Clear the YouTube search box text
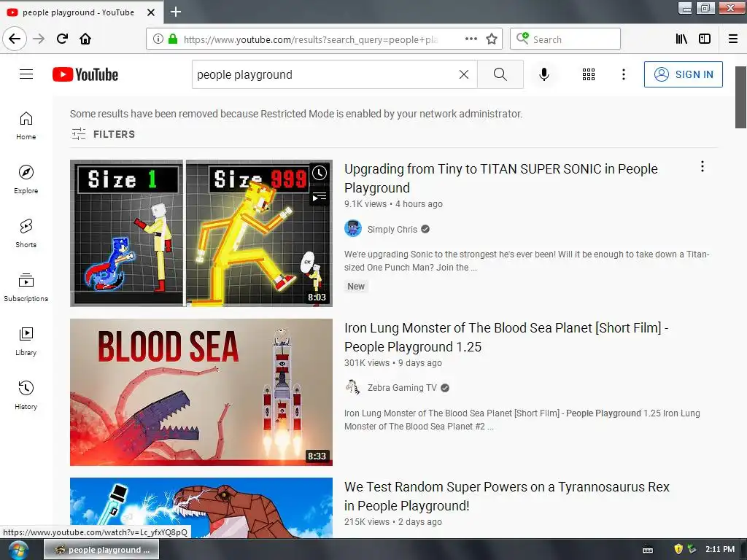 pyautogui.click(x=463, y=74)
